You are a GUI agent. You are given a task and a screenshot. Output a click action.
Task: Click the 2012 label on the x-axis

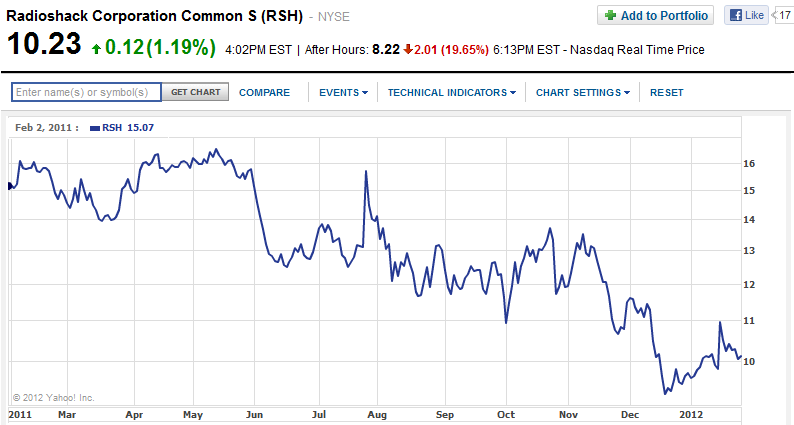tap(691, 415)
